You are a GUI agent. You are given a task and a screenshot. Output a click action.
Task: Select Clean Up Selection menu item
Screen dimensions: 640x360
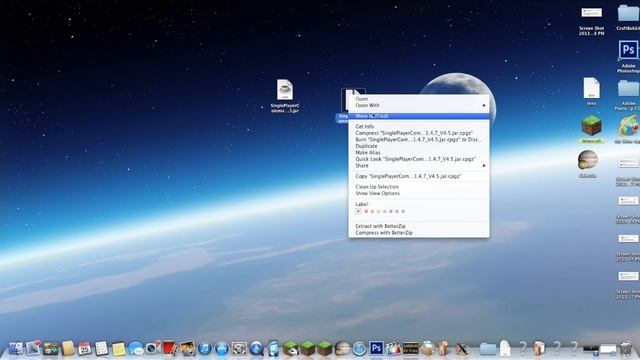pos(419,187)
